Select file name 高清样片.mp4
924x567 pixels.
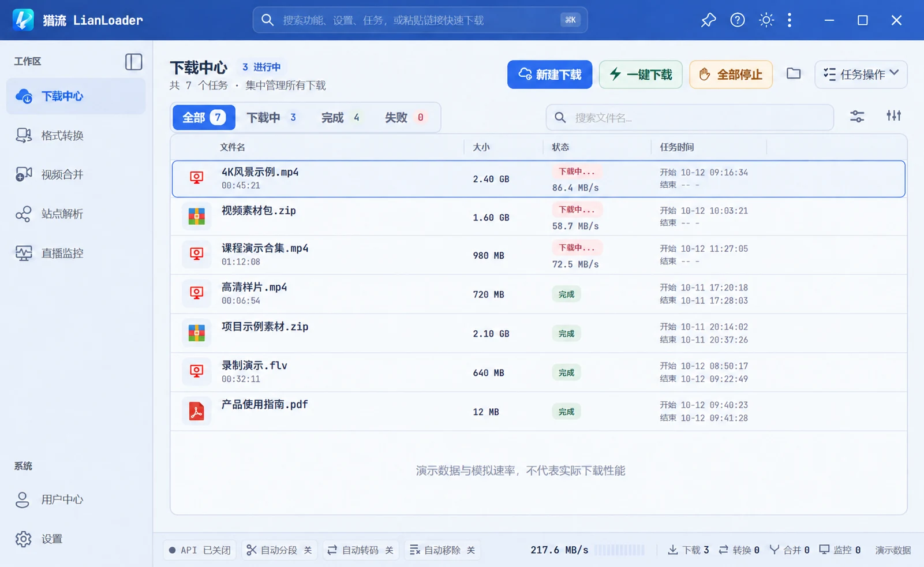pyautogui.click(x=254, y=287)
